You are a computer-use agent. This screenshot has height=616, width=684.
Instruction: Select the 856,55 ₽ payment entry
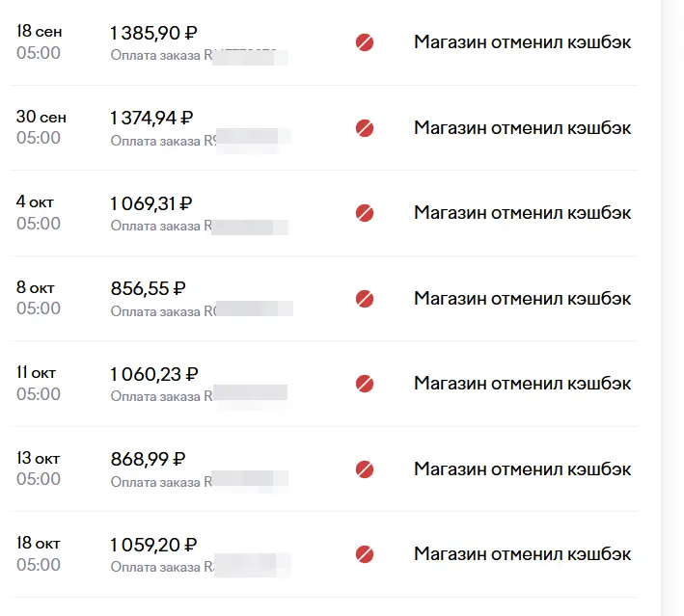(x=323, y=299)
